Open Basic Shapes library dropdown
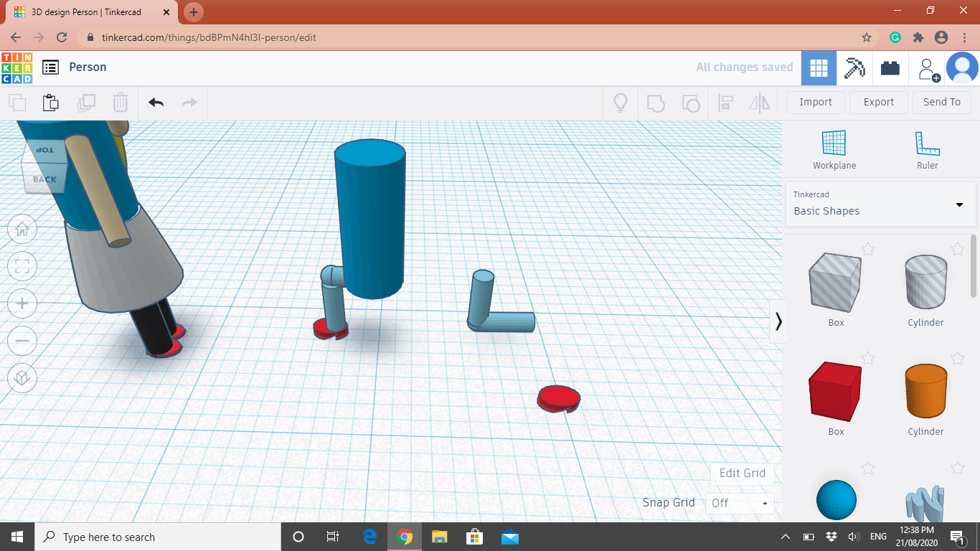The image size is (980, 551). tap(880, 204)
